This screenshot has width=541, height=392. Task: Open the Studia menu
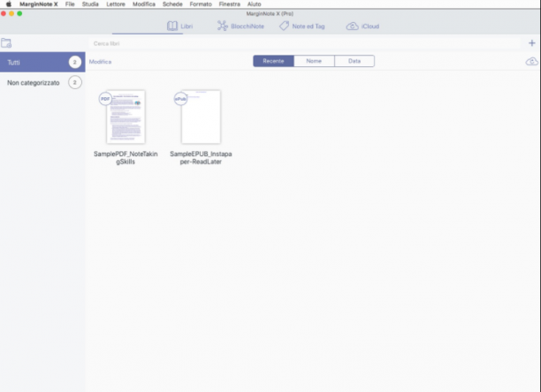pos(90,4)
